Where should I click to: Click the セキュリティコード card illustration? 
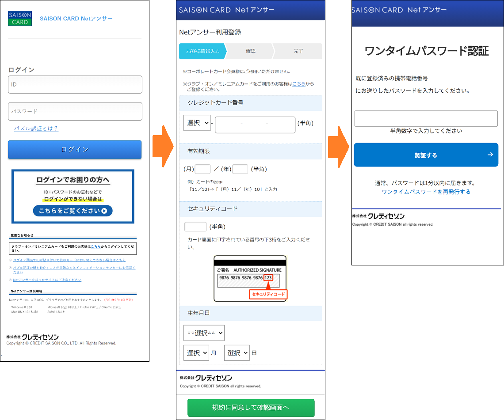tap(250, 278)
